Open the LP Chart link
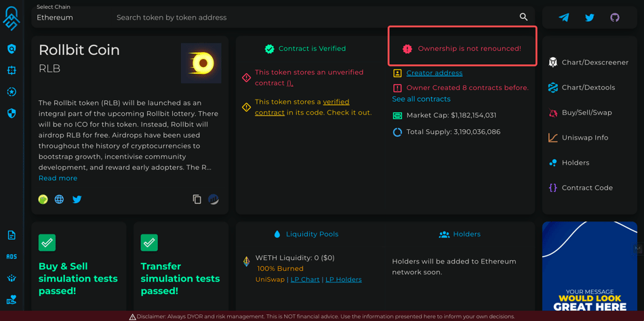 [x=305, y=280]
